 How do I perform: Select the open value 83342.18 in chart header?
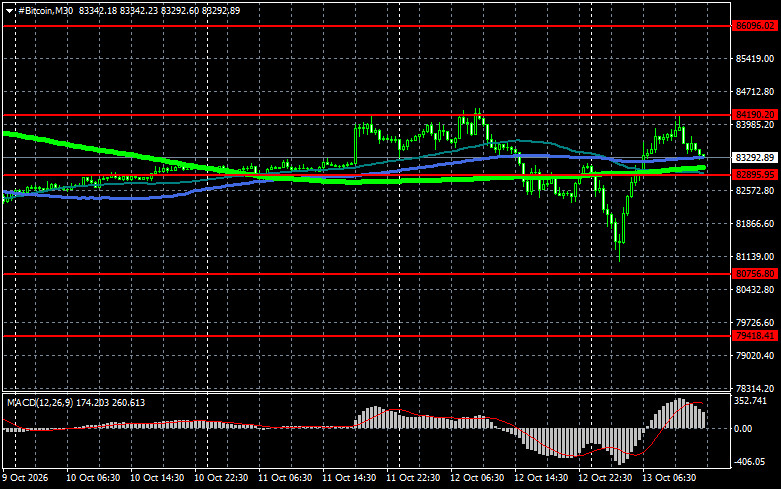click(x=98, y=10)
